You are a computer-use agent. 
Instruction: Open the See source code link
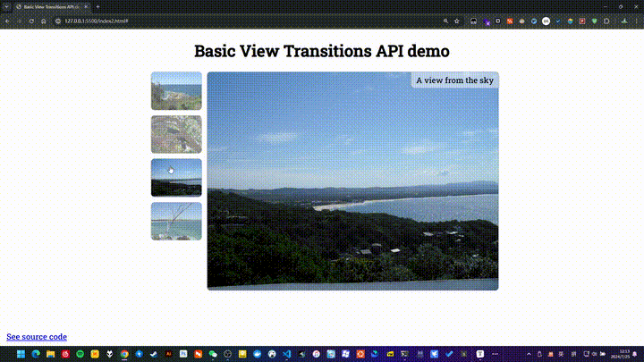tap(36, 337)
